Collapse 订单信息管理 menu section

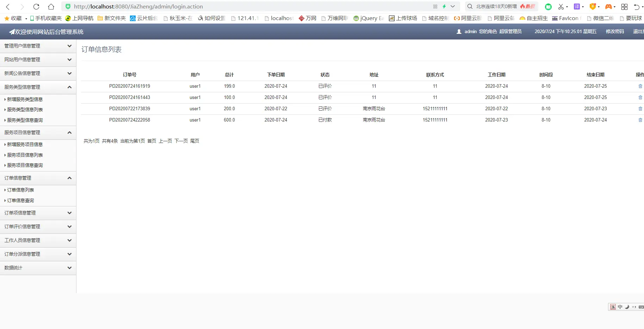[x=38, y=178]
